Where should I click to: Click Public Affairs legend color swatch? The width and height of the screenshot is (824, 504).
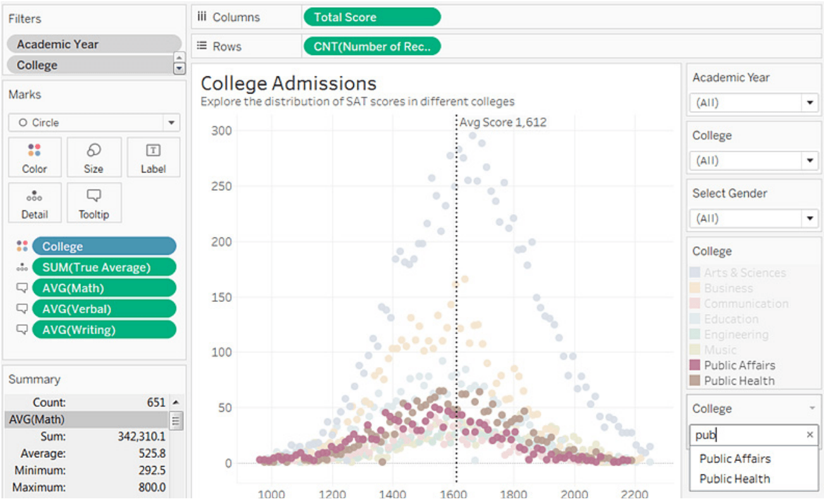pos(695,365)
